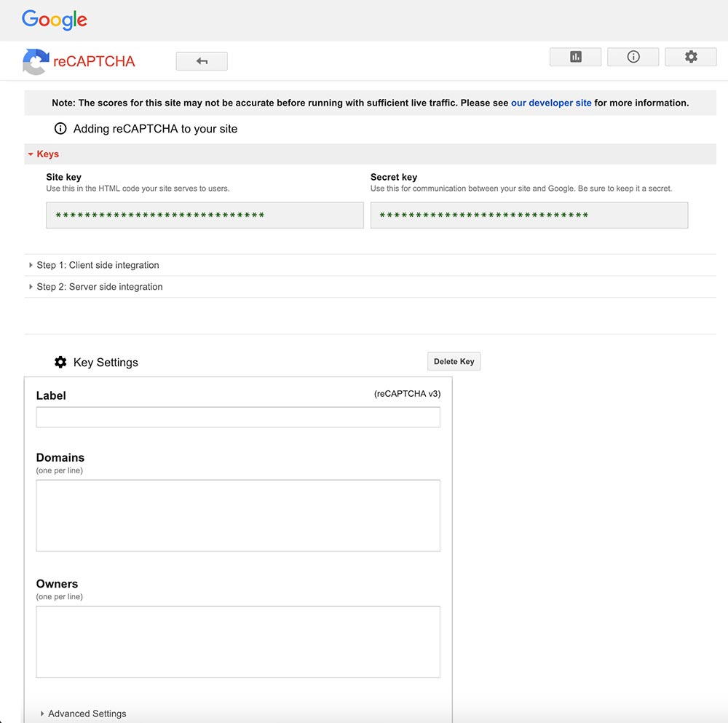Click the 'Secret key' heading

pos(394,177)
